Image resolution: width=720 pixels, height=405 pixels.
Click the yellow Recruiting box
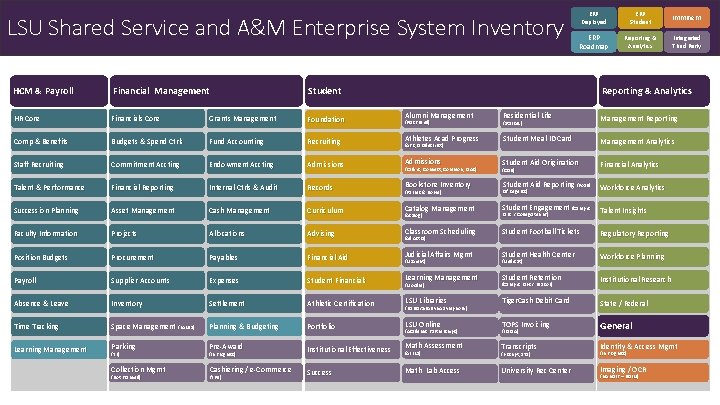coord(353,141)
